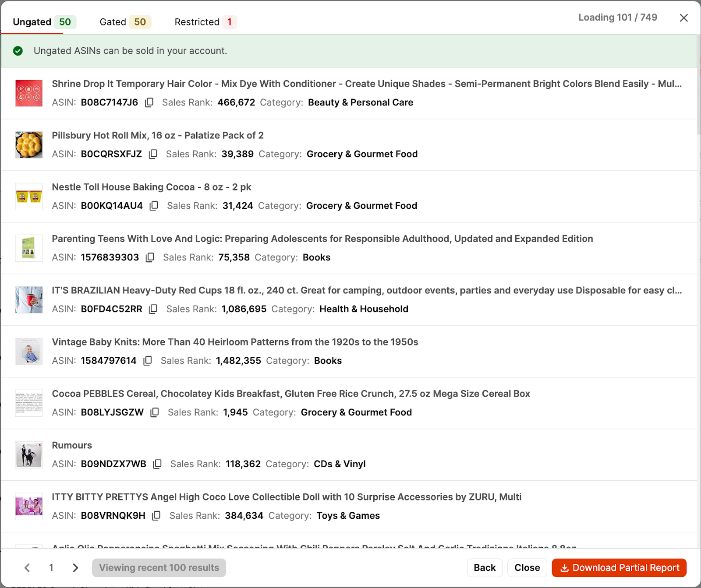Open IT'S BRAZILIAN Red Cups thumbnail
This screenshot has height=588, width=701.
[x=29, y=300]
